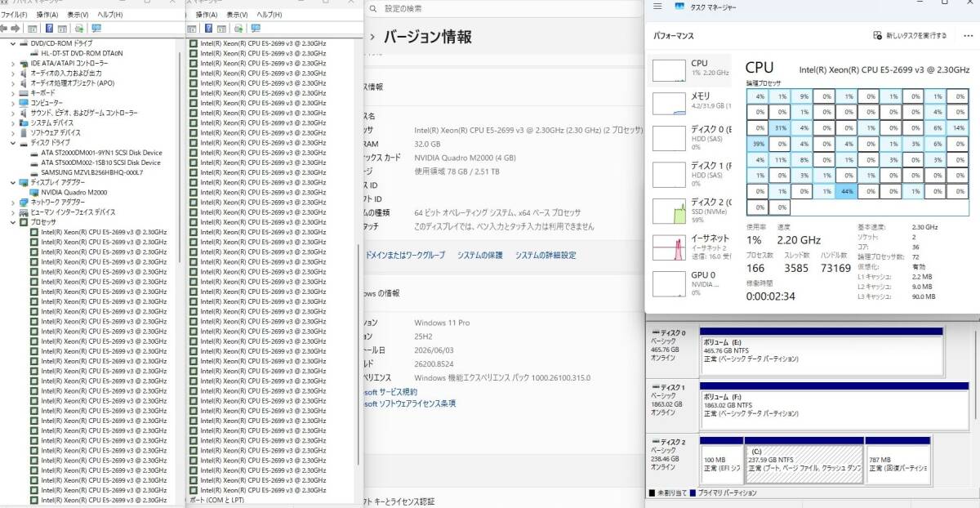Click the システム デバイス category icon
This screenshot has height=508, width=980.
24,123
